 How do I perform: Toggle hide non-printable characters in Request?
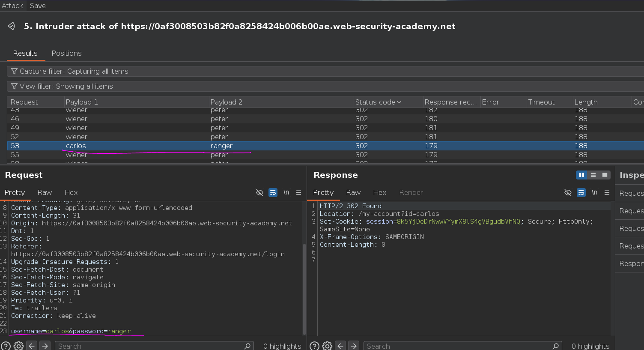coord(259,192)
